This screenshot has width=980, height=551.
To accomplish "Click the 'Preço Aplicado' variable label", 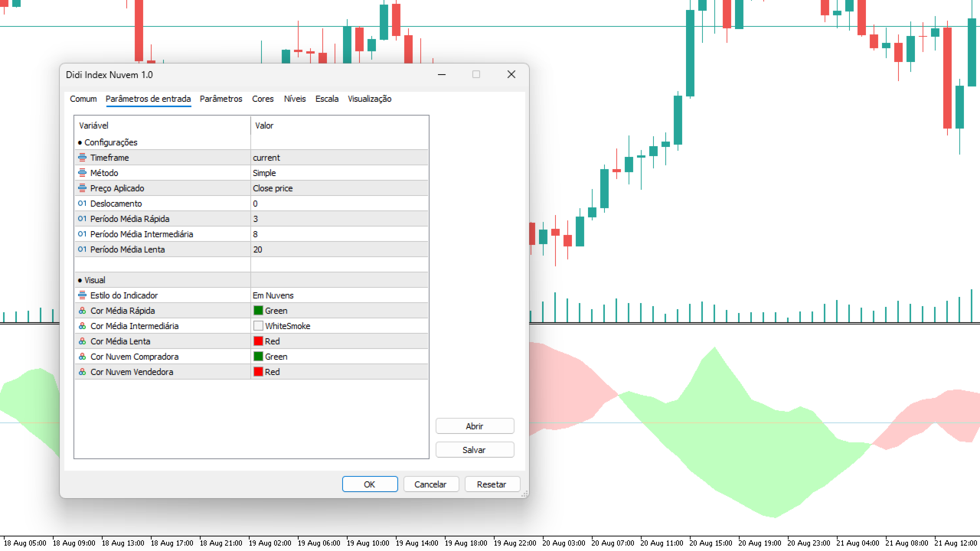I will (x=117, y=188).
